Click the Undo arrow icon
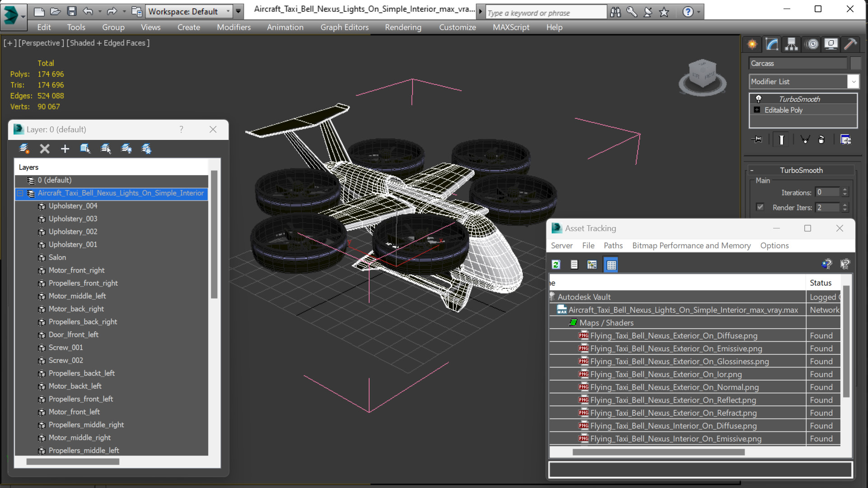 tap(88, 12)
